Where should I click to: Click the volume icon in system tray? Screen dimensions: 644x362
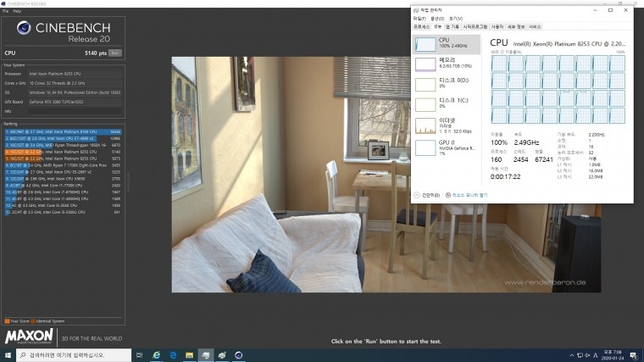587,355
